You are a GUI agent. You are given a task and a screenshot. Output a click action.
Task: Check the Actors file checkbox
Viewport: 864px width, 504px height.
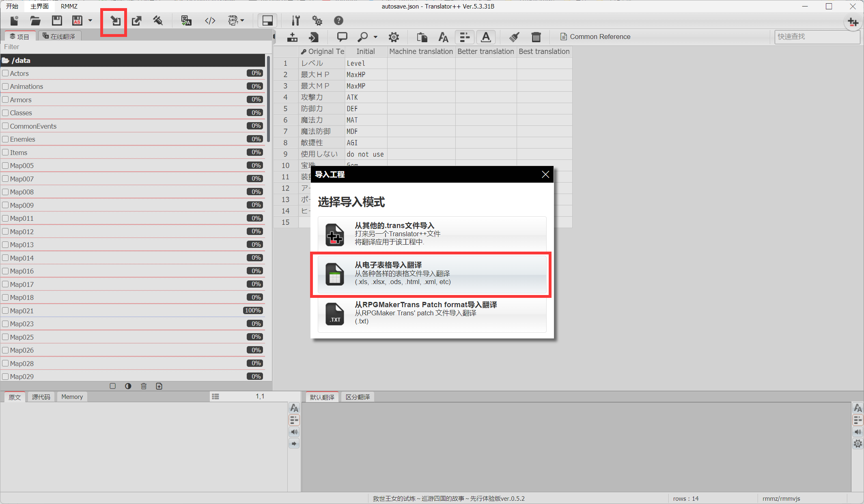click(x=6, y=73)
